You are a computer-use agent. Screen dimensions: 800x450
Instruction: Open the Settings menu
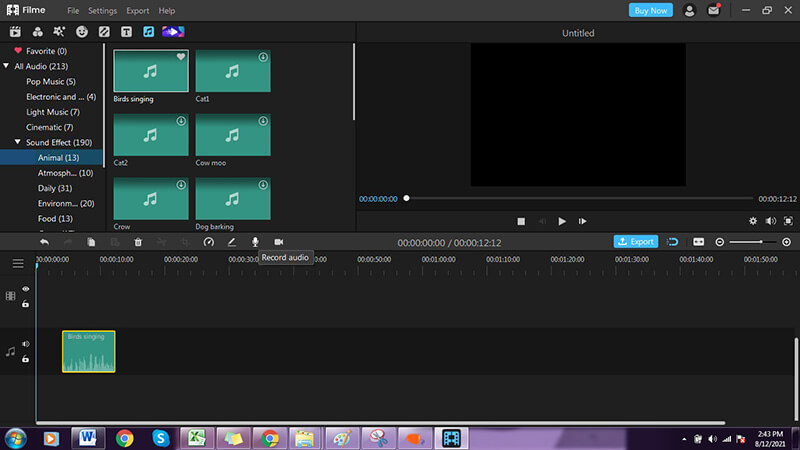pos(103,11)
